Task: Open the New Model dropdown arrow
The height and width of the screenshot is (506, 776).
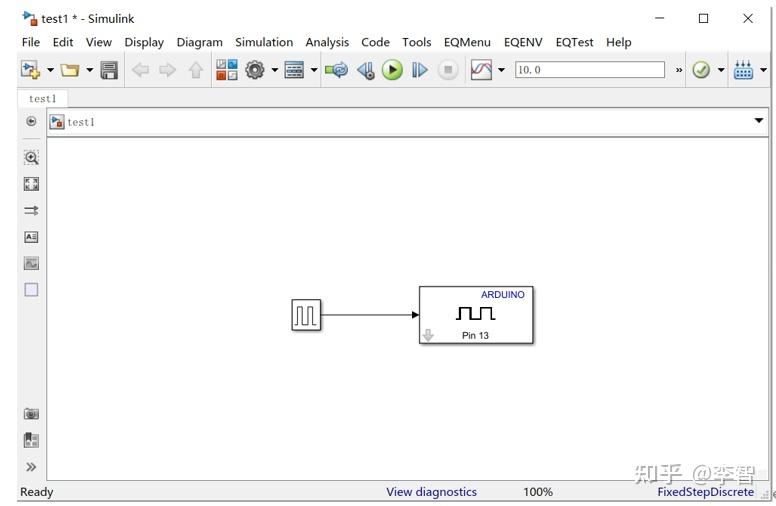Action: [50, 70]
